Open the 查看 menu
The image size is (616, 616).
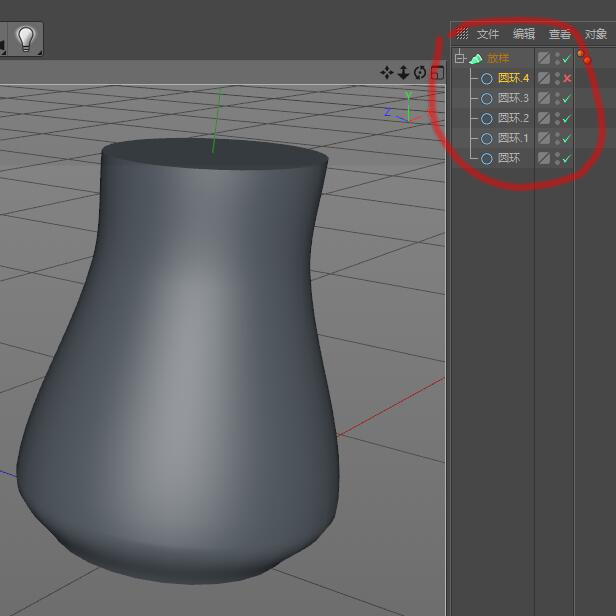pyautogui.click(x=559, y=34)
